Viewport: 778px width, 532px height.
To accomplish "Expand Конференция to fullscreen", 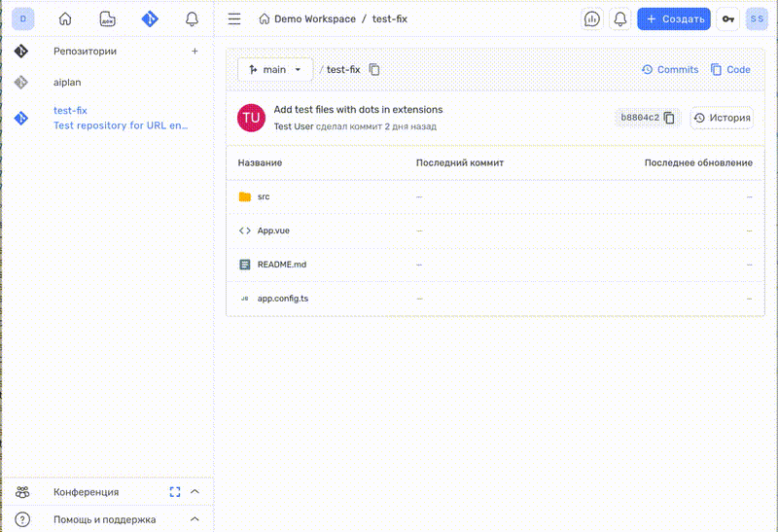I will click(175, 492).
